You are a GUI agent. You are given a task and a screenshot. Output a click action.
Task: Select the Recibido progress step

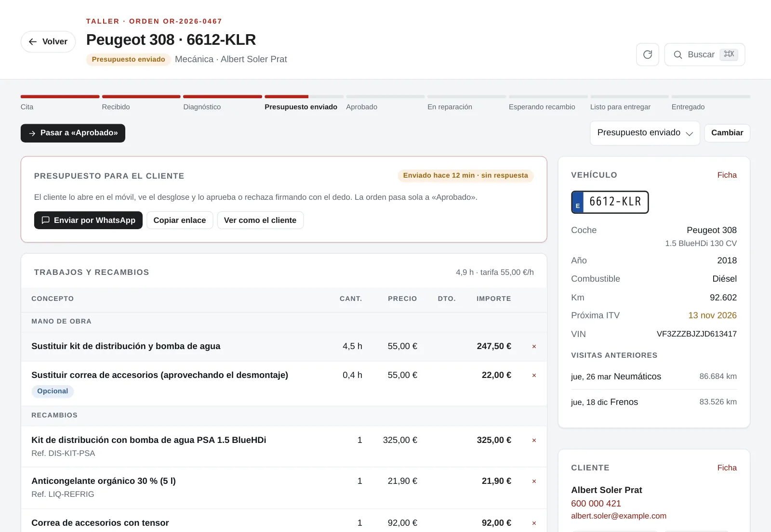pos(141,103)
